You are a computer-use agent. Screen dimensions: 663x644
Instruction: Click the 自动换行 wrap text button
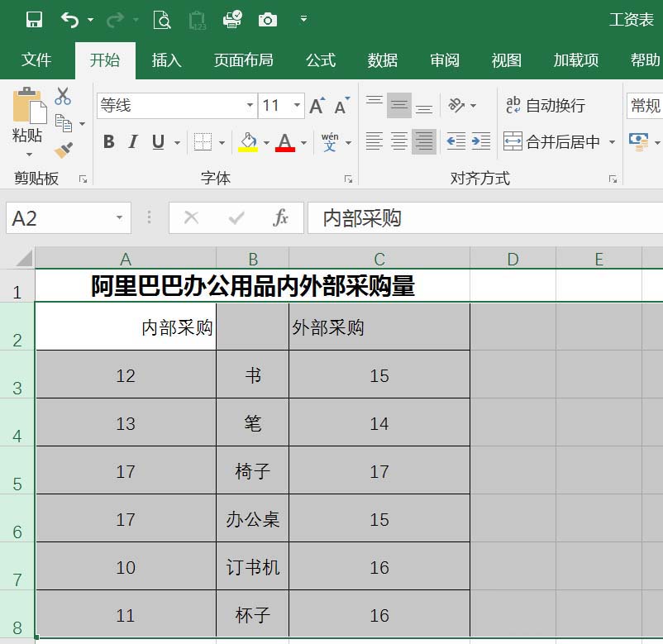[546, 105]
